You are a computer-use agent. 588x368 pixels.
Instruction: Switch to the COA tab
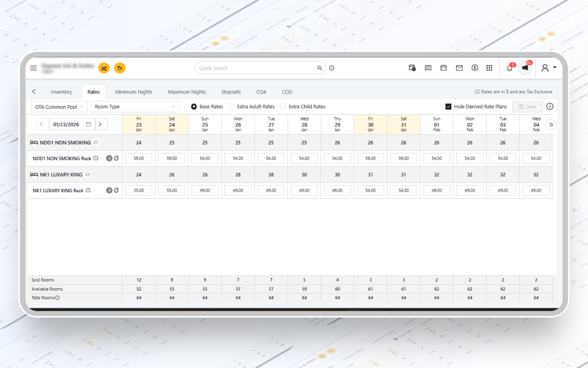point(261,91)
